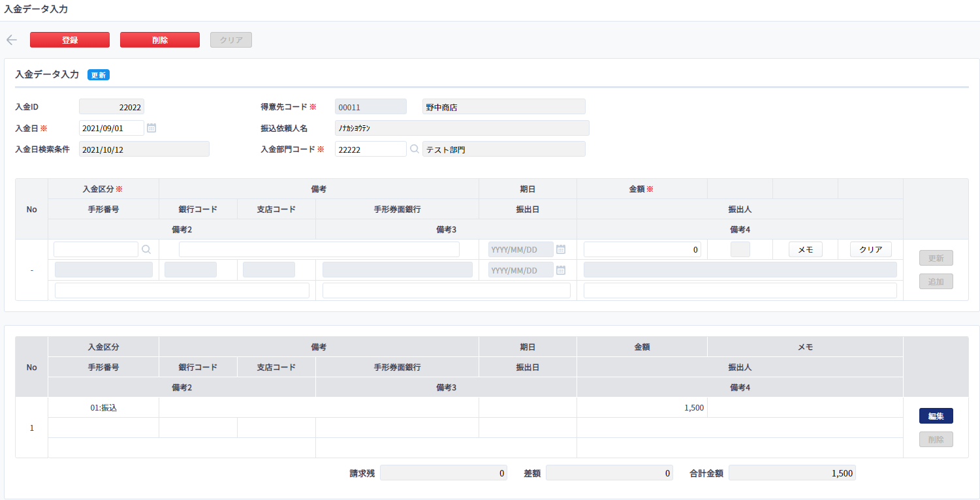Click the 期日 YYYY/MM/DD field
The height and width of the screenshot is (500, 980).
click(x=521, y=249)
